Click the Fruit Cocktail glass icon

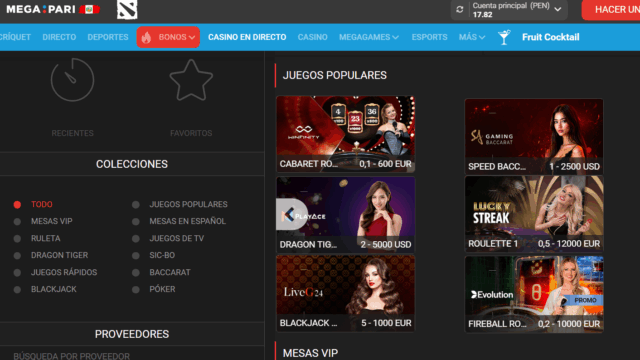point(504,37)
